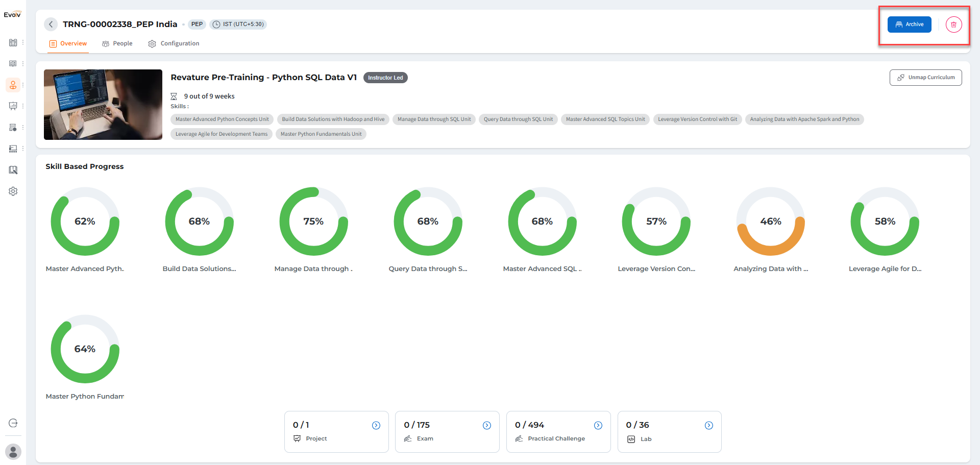Open Lab details with its arrow icon

709,426
